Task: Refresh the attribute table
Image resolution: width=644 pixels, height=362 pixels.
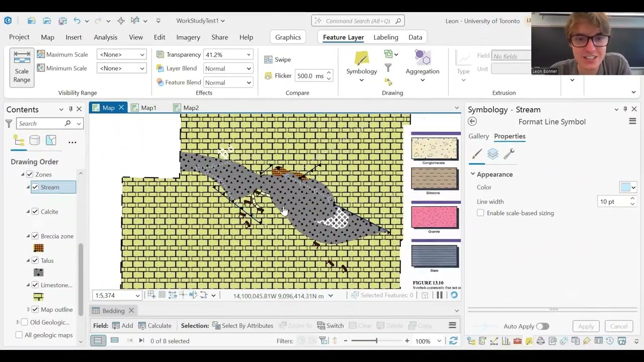Action: tap(453, 341)
